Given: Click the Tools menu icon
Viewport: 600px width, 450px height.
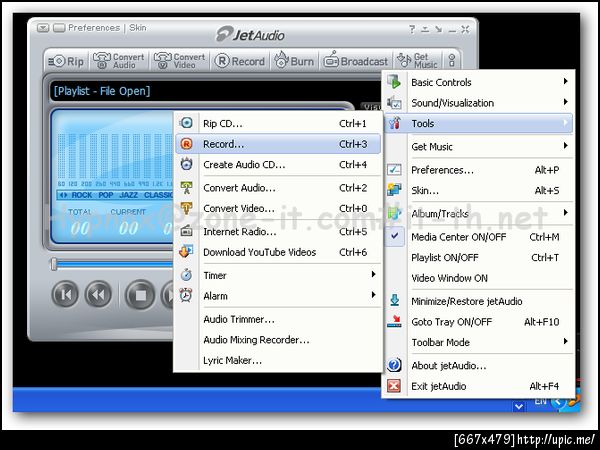Looking at the screenshot, I should pyautogui.click(x=394, y=123).
